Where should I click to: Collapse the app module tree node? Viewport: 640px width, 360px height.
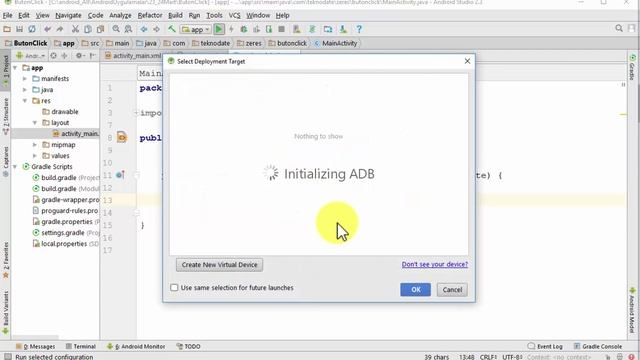[x=16, y=68]
